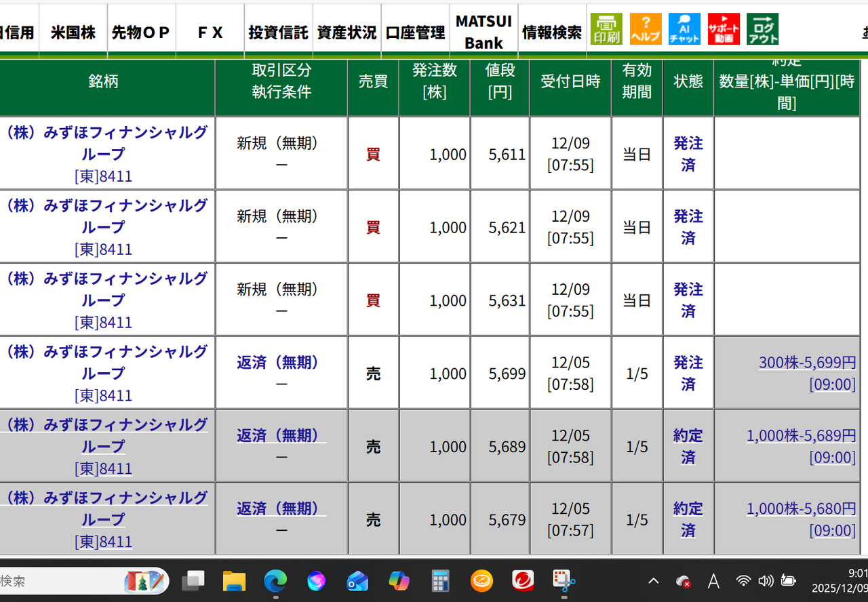The height and width of the screenshot is (602, 868).
Task: Click the Wi-Fi network icon
Action: tap(743, 581)
